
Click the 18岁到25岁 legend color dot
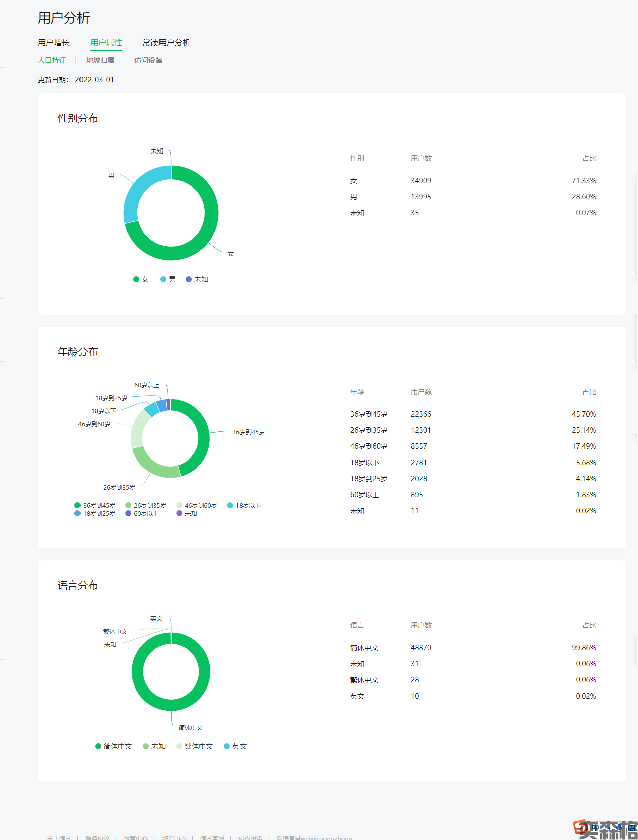point(77,513)
